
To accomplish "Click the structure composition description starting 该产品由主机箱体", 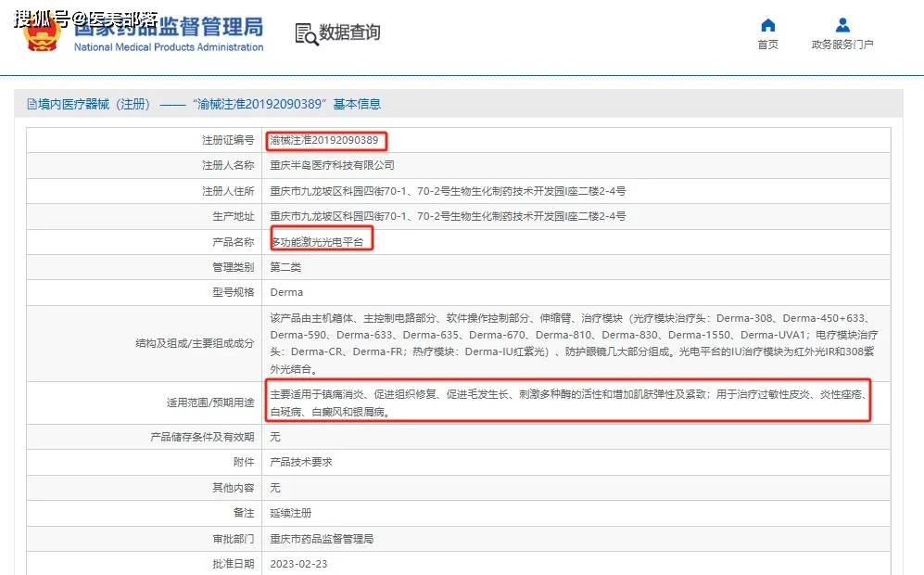I will 574,343.
